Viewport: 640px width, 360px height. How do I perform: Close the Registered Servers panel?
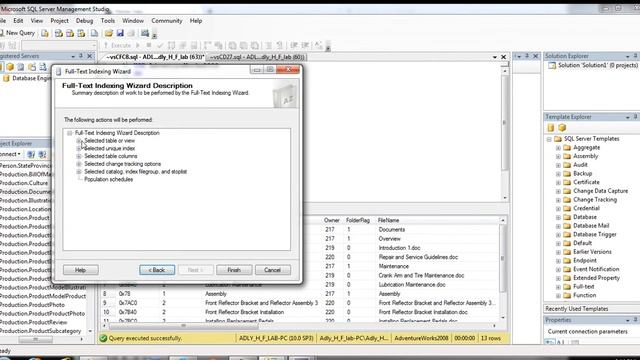click(x=90, y=56)
